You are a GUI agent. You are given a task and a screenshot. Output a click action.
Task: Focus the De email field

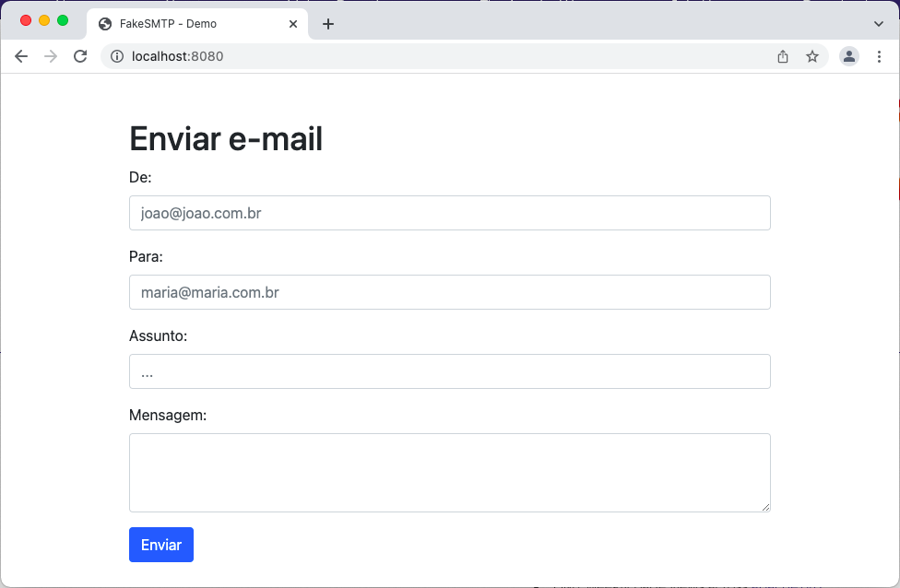[449, 213]
